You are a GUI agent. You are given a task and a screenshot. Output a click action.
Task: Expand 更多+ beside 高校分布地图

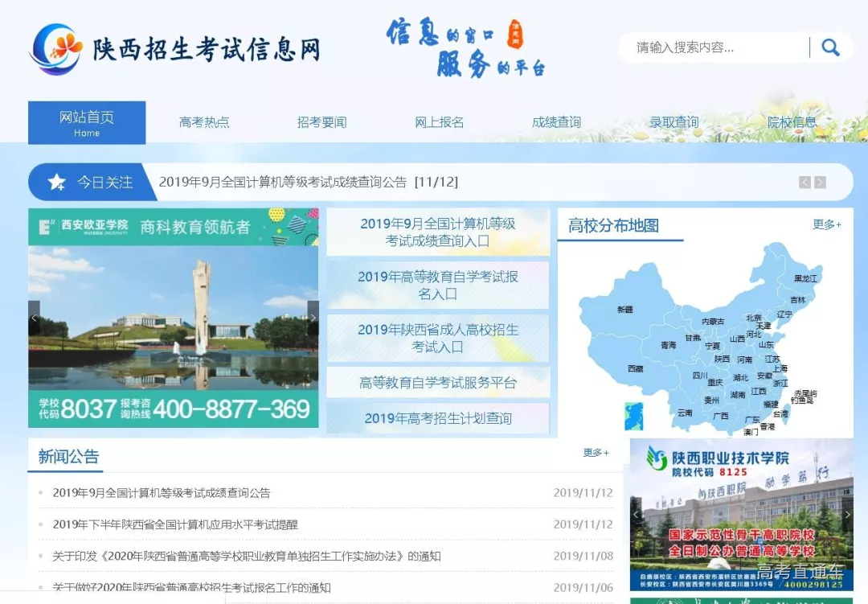click(827, 224)
